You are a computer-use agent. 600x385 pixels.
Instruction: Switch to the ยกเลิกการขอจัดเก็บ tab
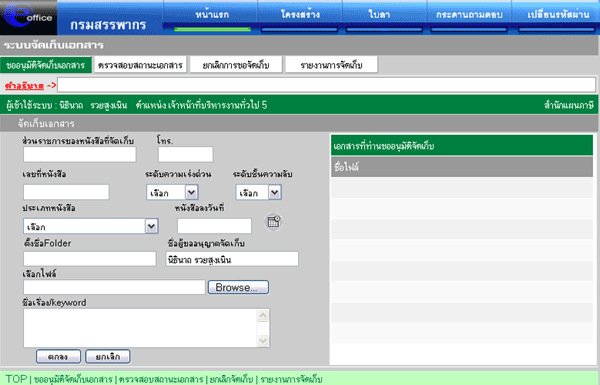pos(236,65)
